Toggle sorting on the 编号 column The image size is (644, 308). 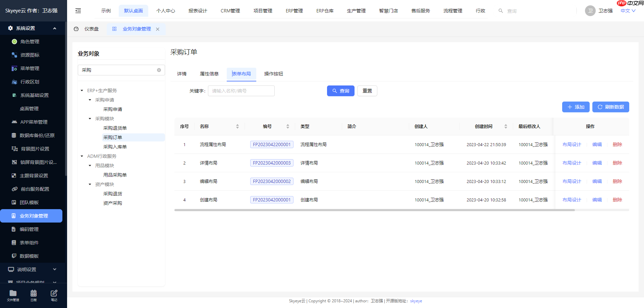click(x=287, y=126)
